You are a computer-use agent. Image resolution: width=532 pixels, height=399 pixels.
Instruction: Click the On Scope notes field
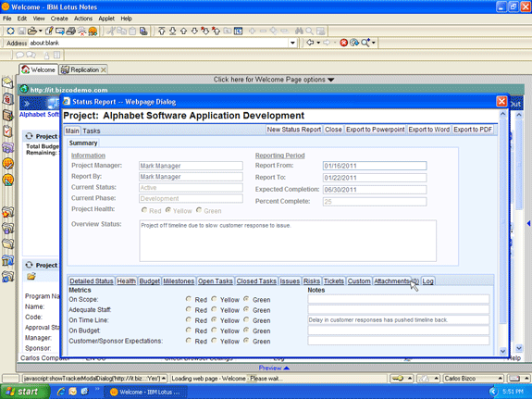[x=399, y=299]
